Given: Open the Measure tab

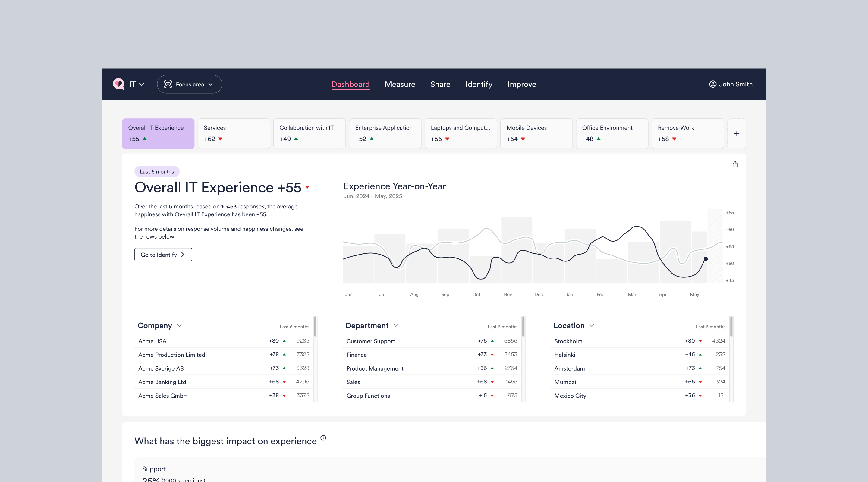Looking at the screenshot, I should pos(400,84).
